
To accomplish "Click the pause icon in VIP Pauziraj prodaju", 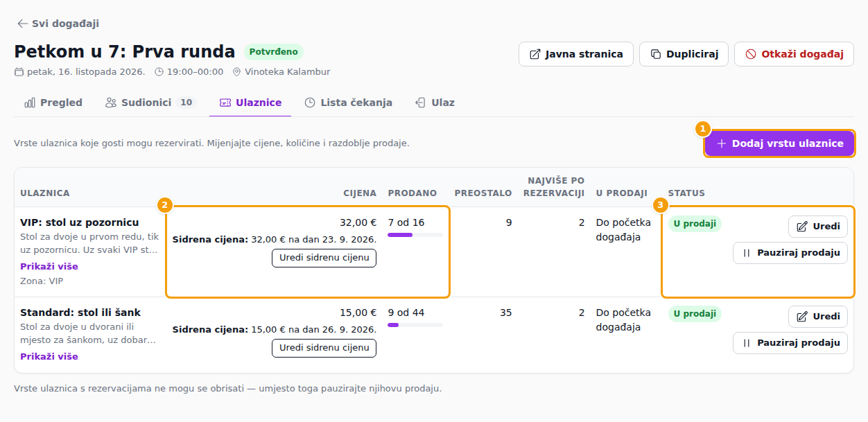I will (x=747, y=253).
